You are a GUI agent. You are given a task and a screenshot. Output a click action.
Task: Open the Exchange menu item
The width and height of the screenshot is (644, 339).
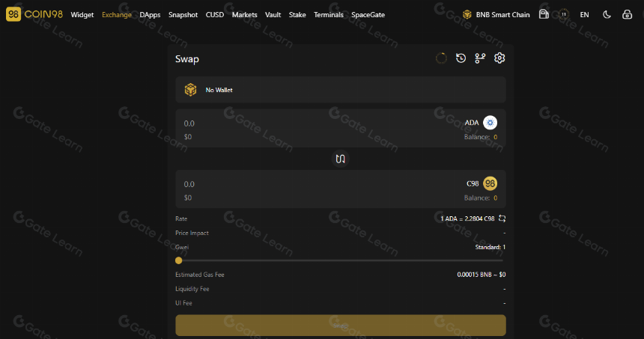(117, 15)
